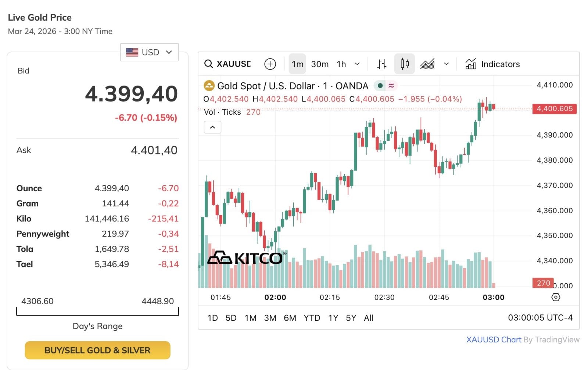The image size is (588, 370).
Task: Click the BUY/SELL GOLD & SILVER button
Action: pos(97,350)
